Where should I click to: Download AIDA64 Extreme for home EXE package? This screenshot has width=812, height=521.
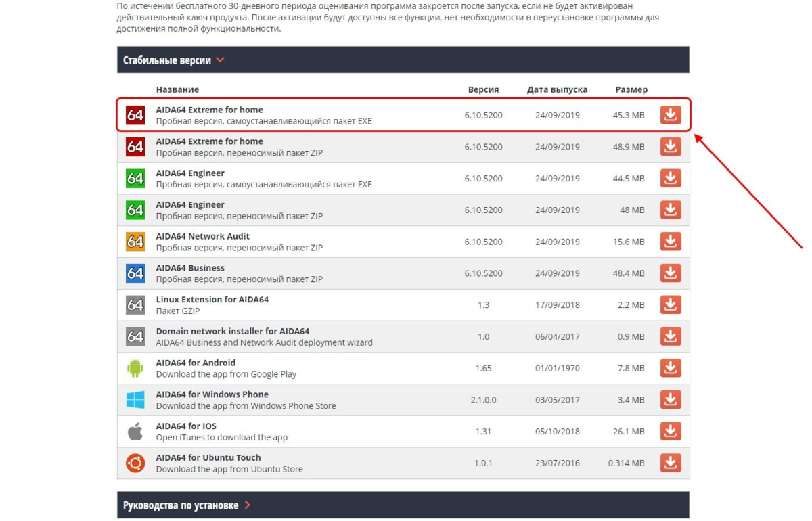(670, 115)
